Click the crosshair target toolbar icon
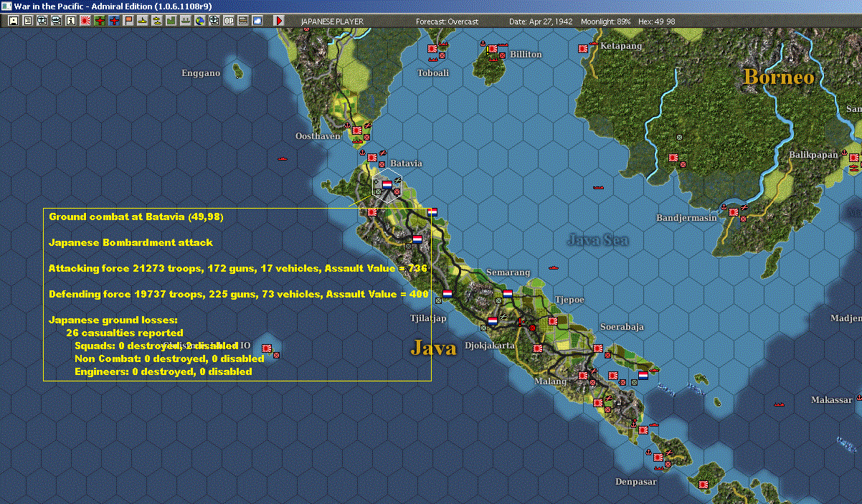The width and height of the screenshot is (862, 504). 214,22
